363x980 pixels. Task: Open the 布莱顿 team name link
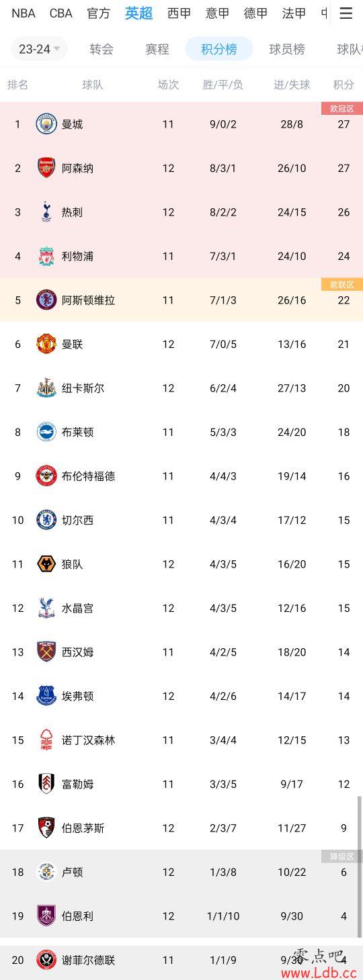point(77,432)
